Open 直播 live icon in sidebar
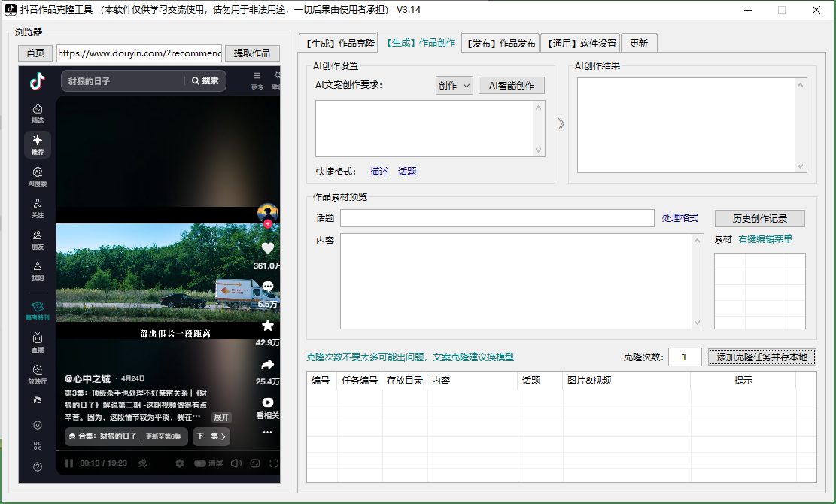The image size is (836, 504). (37, 343)
